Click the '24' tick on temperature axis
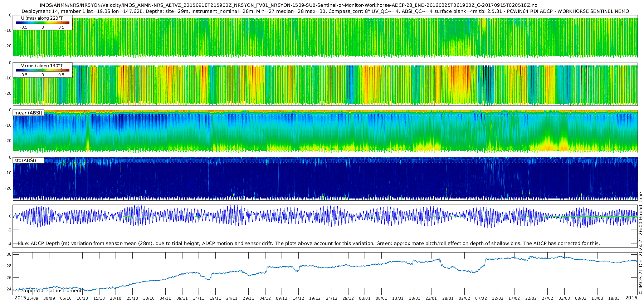 point(9,289)
